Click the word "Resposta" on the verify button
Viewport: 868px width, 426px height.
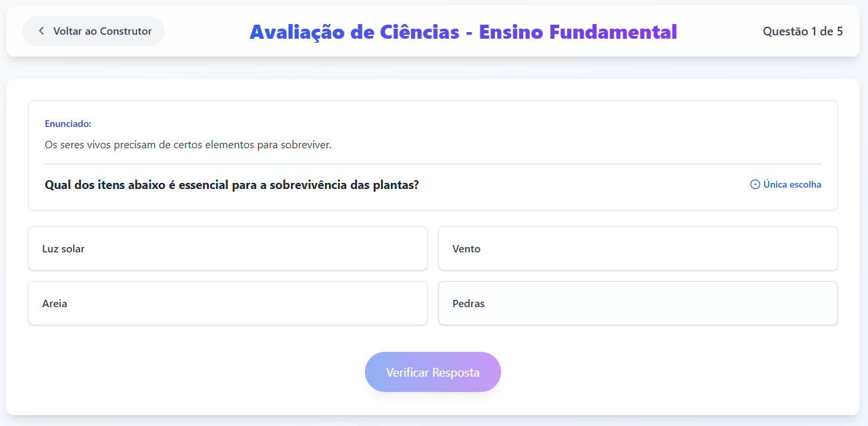(456, 372)
